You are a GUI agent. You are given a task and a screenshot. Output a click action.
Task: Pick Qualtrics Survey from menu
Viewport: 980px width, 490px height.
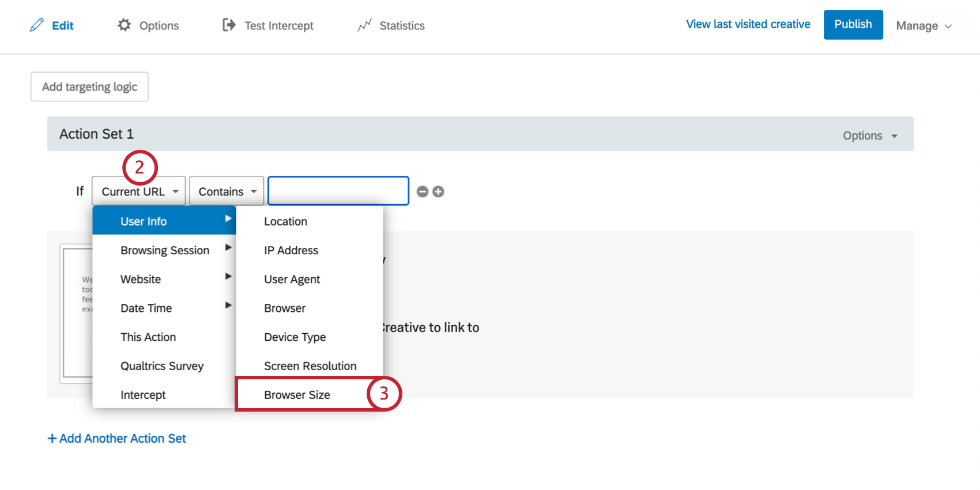[162, 366]
